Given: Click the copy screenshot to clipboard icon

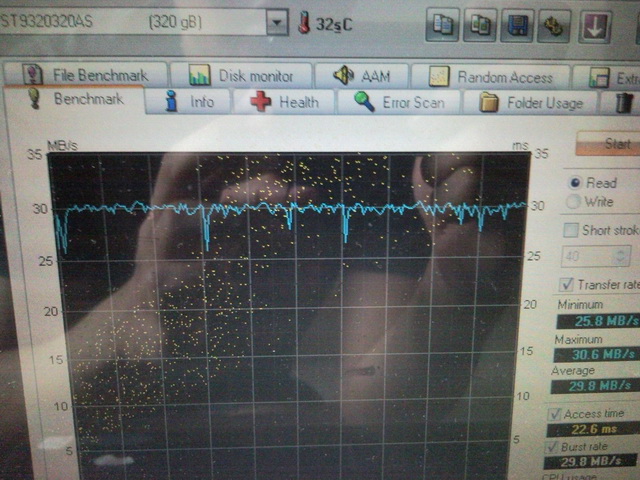Looking at the screenshot, I should [x=482, y=25].
